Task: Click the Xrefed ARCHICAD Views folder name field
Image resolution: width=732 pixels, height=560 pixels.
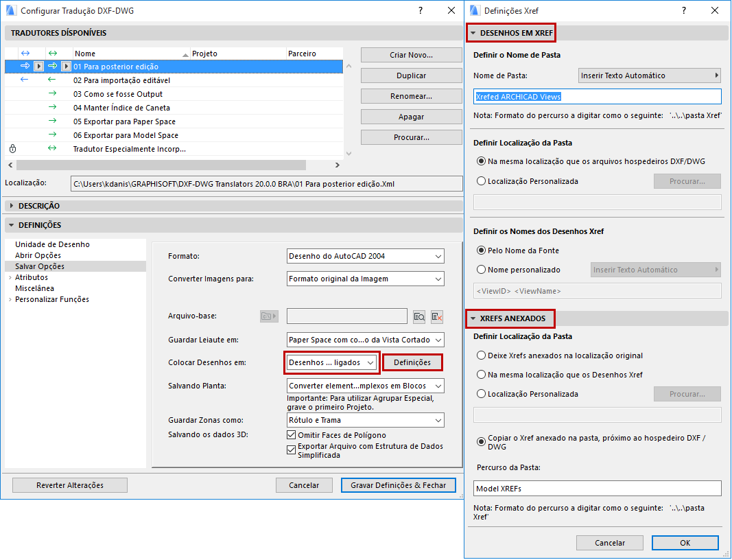Action: coord(597,97)
